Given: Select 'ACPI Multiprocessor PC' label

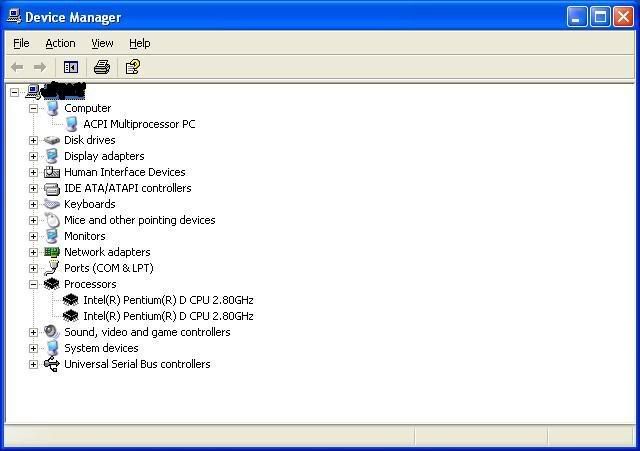Looking at the screenshot, I should coord(139,124).
